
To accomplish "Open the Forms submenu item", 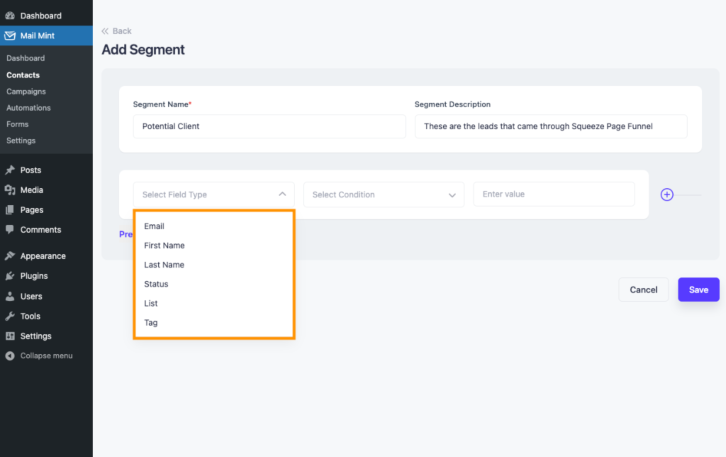I will 17,124.
